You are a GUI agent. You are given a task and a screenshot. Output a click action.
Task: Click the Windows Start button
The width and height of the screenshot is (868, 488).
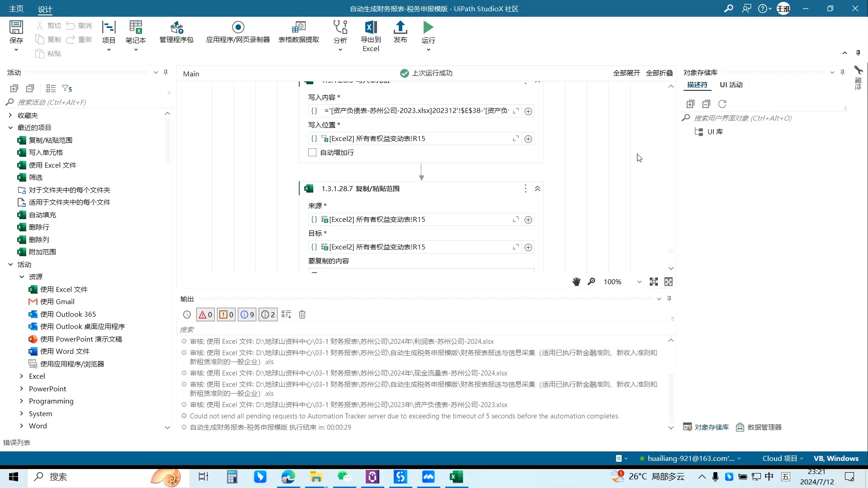point(14,477)
